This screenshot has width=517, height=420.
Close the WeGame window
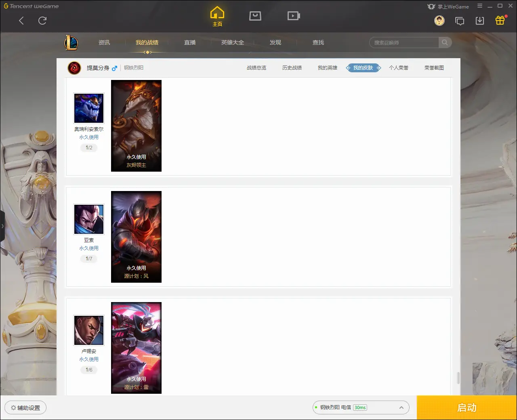click(510, 6)
